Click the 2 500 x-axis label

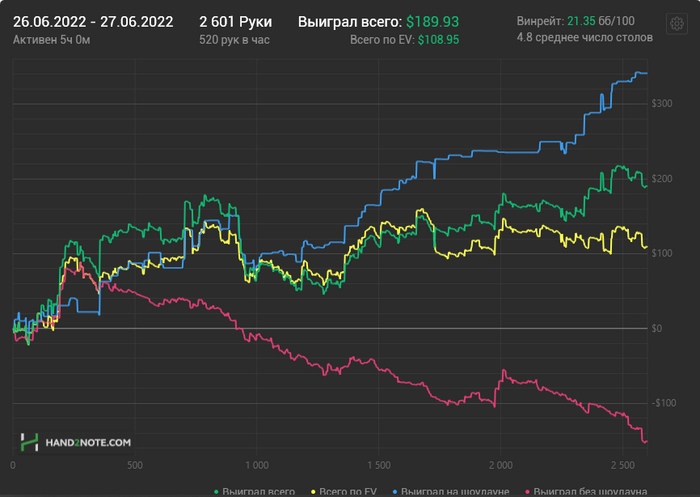[623, 466]
